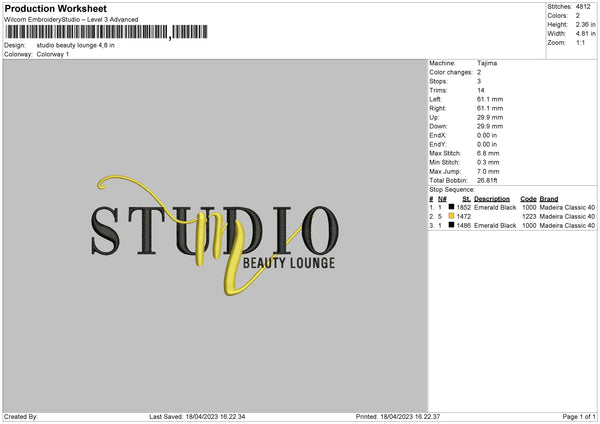Click the Zoom value 1:1
This screenshot has width=600, height=424.
tap(580, 43)
